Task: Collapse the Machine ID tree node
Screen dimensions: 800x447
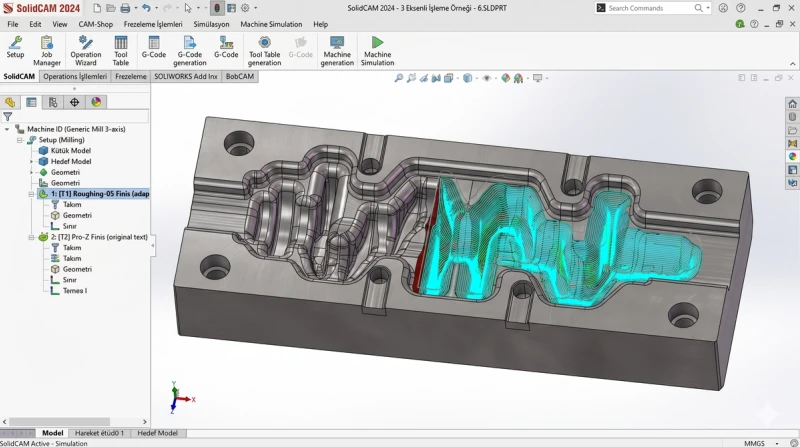Action: coord(7,129)
